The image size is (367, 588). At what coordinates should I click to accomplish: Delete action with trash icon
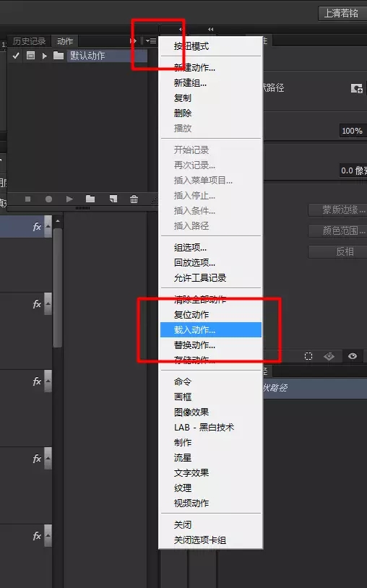134,199
